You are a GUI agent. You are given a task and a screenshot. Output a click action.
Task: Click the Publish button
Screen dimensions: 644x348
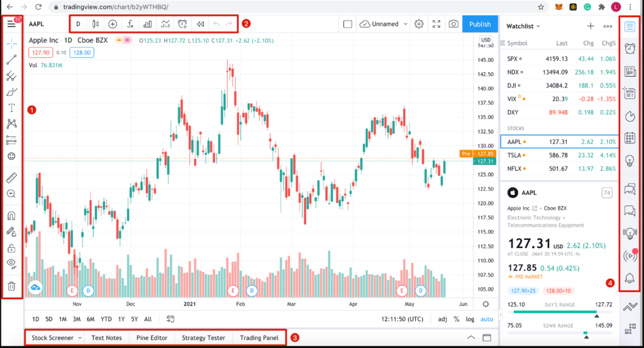click(480, 24)
